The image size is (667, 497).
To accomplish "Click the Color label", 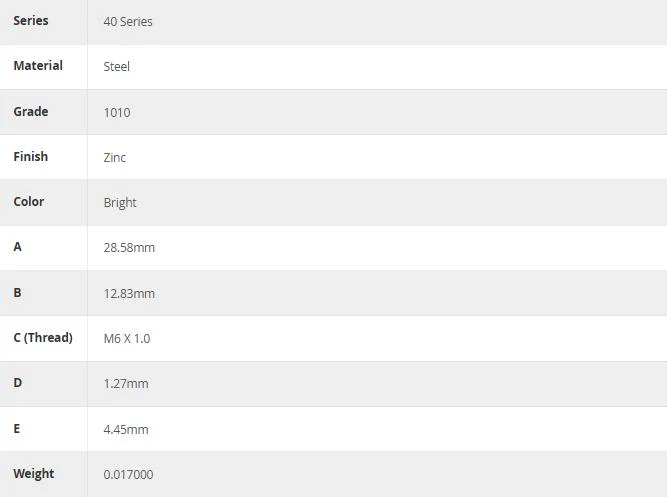I will click(29, 202).
